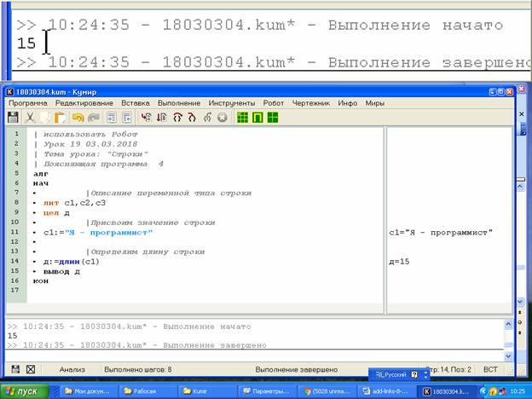Open the Вставка menu
532x399 pixels.
136,103
